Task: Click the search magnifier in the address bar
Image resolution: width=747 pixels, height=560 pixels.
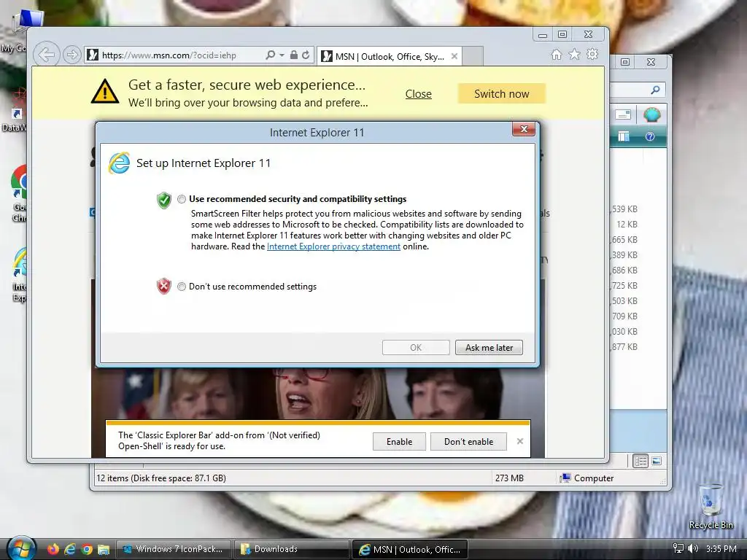Action: click(270, 55)
